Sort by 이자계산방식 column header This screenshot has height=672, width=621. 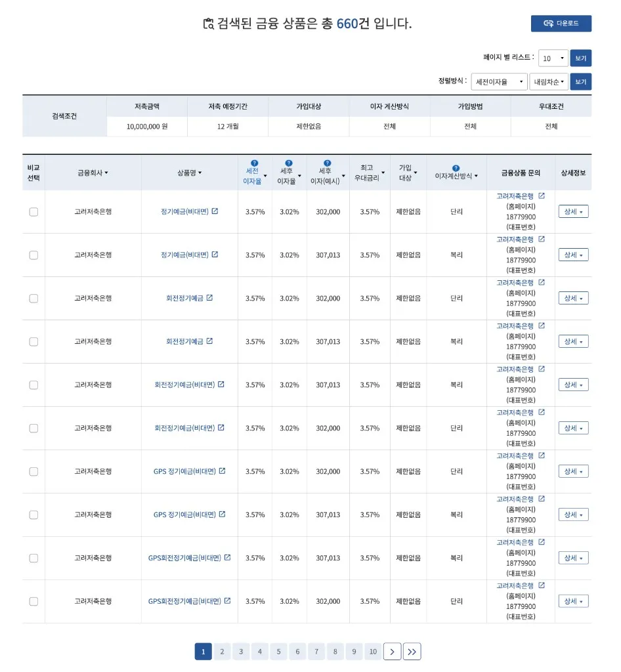pyautogui.click(x=456, y=176)
